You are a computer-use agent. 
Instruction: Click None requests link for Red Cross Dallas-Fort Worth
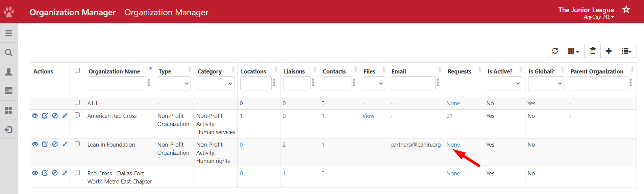(x=453, y=173)
